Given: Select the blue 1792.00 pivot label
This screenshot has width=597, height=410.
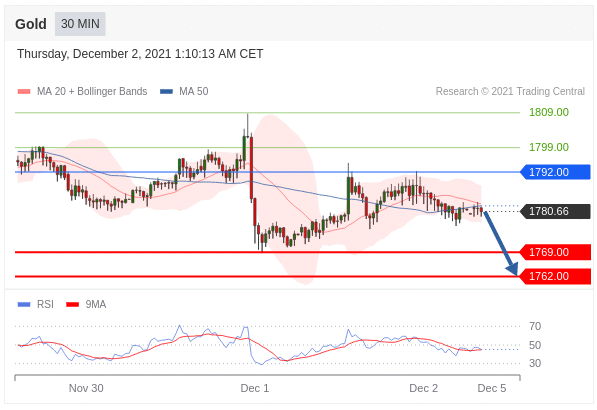Looking at the screenshot, I should click(x=555, y=172).
